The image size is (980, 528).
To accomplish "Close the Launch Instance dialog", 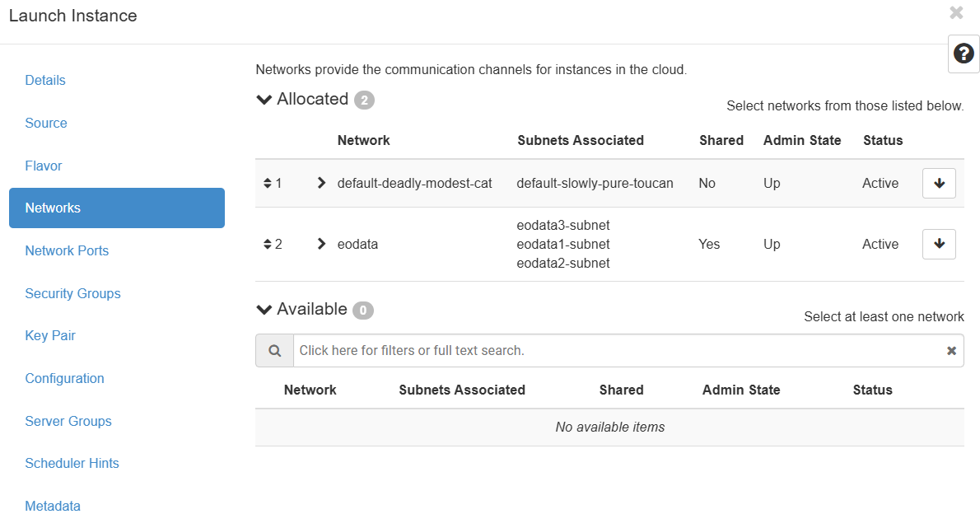I will tap(956, 12).
